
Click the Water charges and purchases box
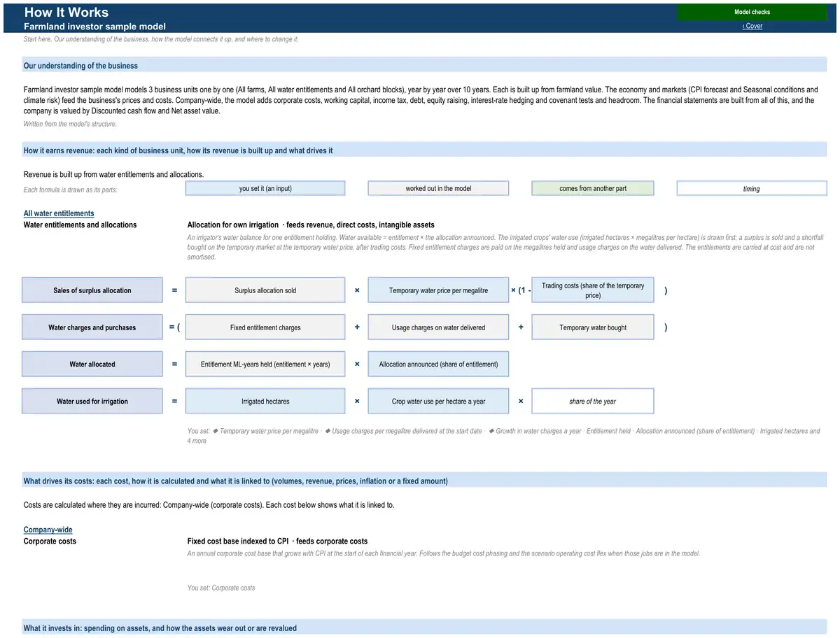pyautogui.click(x=92, y=327)
